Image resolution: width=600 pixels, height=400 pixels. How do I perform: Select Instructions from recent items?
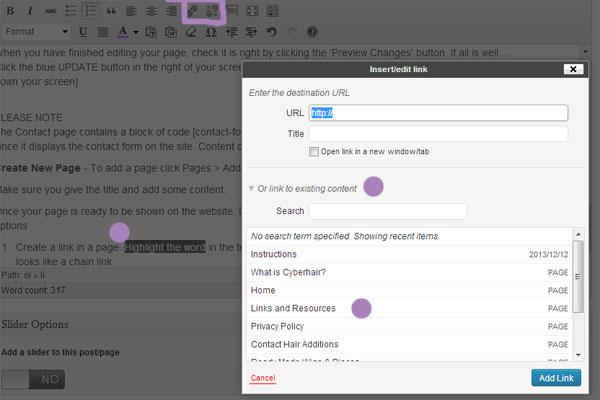coord(409,254)
